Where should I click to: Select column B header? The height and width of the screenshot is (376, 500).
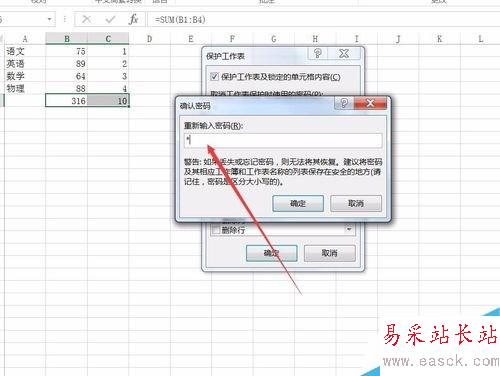[x=67, y=39]
